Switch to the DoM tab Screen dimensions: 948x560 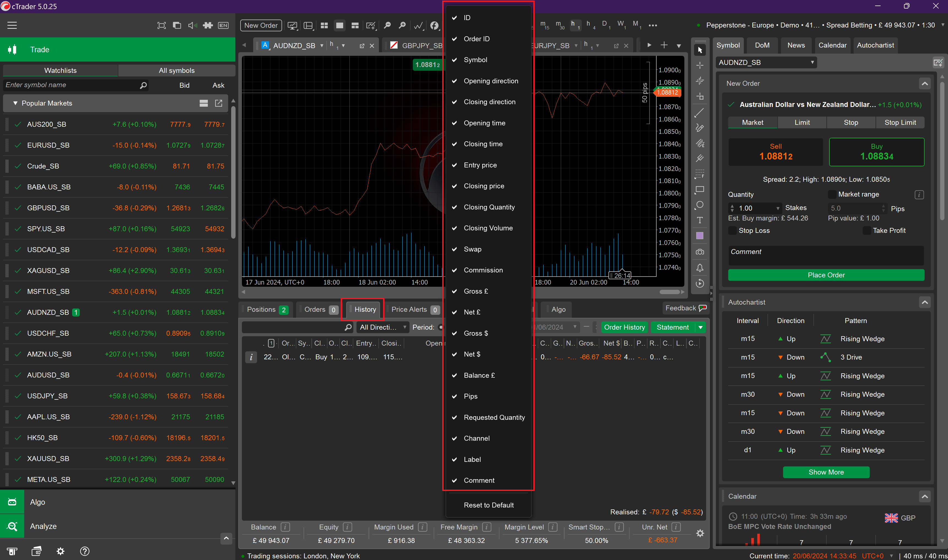click(x=762, y=45)
